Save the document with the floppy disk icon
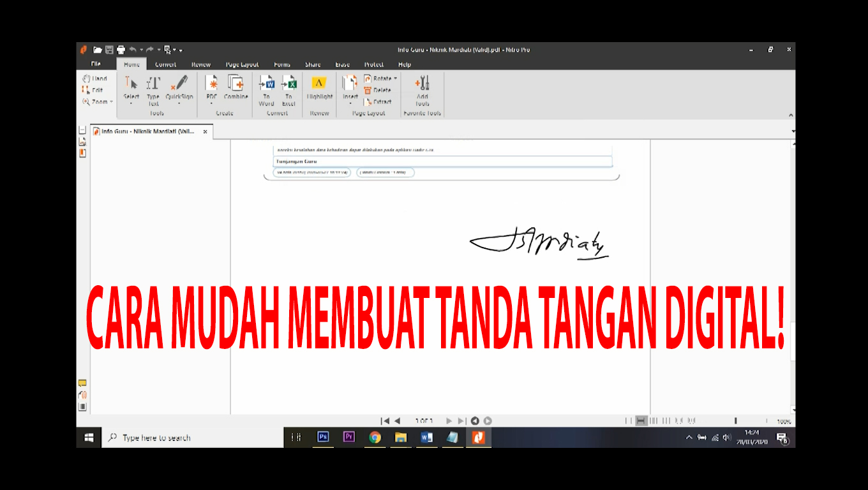 pos(109,50)
